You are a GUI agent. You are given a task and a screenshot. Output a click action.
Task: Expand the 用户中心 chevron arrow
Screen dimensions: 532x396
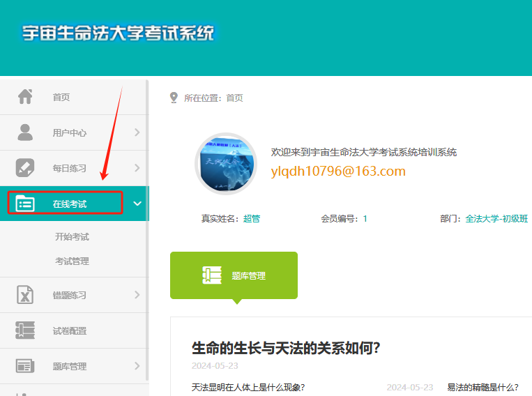(137, 132)
